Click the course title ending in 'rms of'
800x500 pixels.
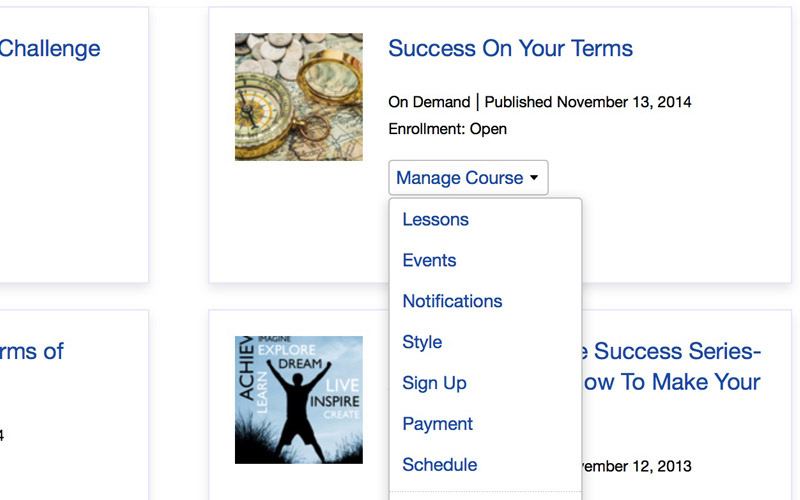(x=32, y=352)
